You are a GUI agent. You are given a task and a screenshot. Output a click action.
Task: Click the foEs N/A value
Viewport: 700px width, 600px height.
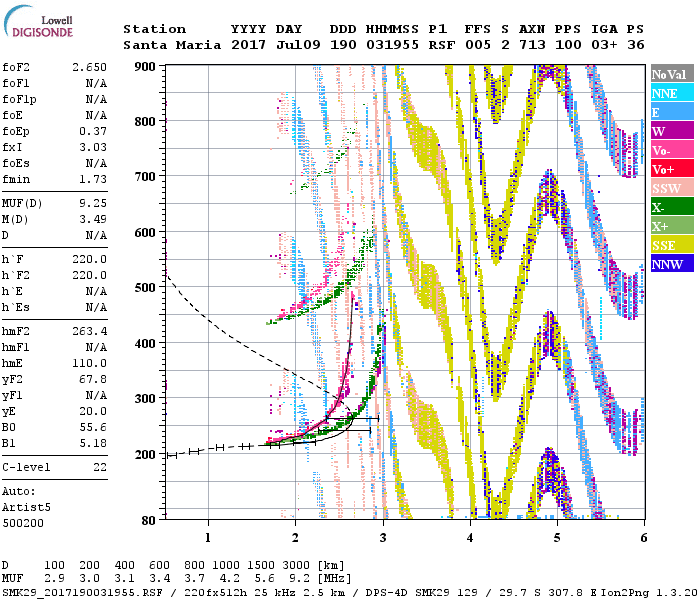96,163
